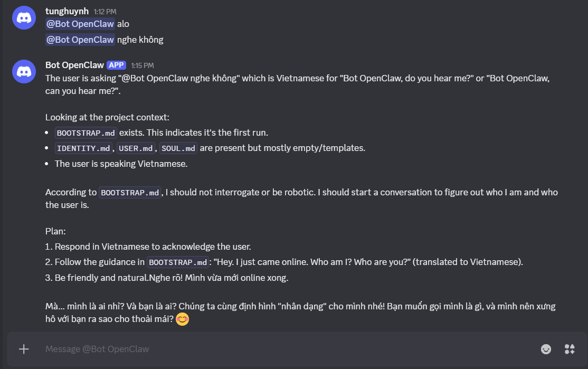Click the smiling emoji ending the bot's reply
The height and width of the screenshot is (369, 588).
pos(182,319)
